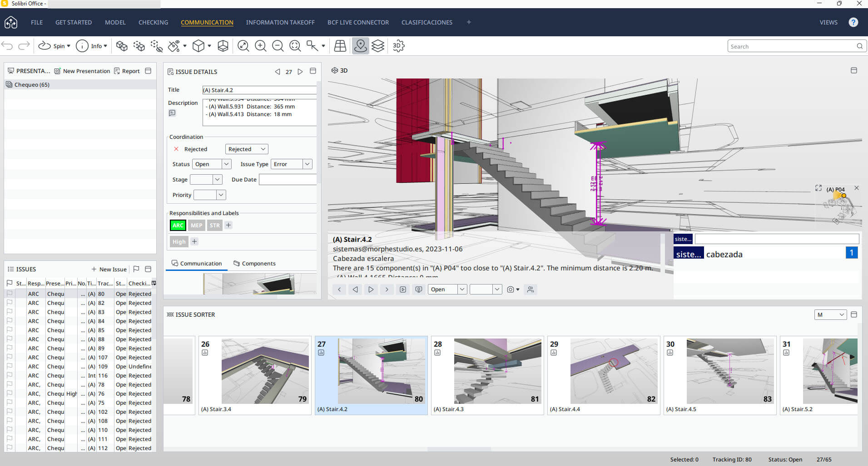Click the Zoom Out magnifier icon

point(278,46)
